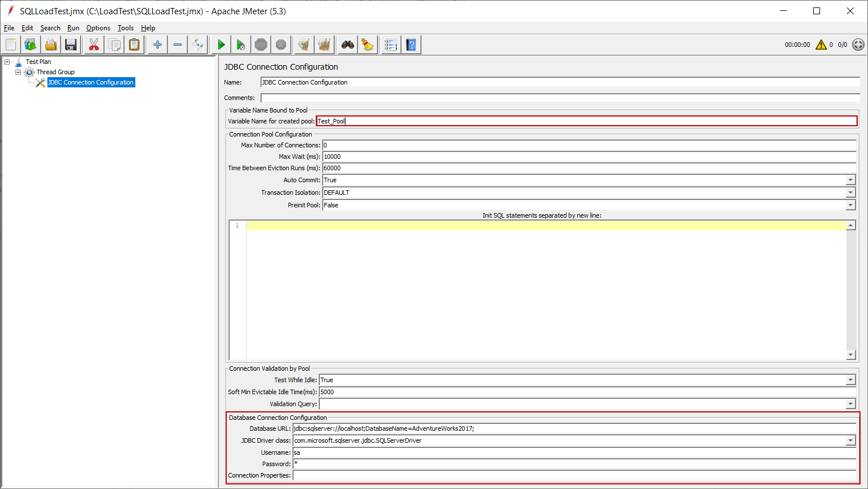Start the test with the green play icon
868x489 pixels.
pos(221,45)
